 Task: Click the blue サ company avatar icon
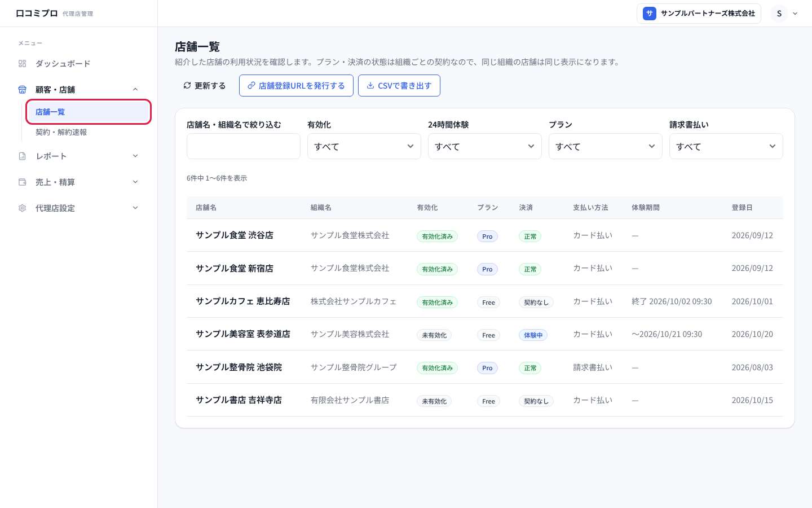point(650,14)
